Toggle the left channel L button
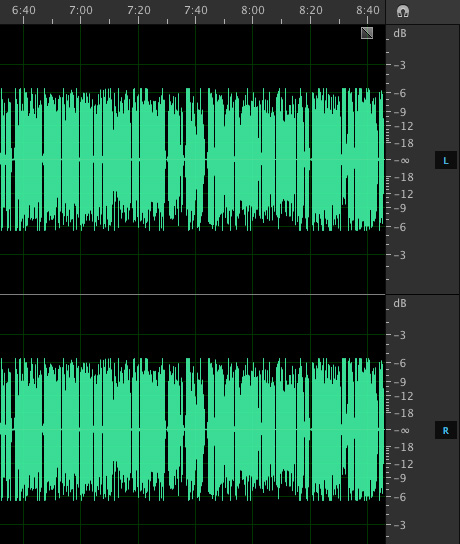This screenshot has width=460, height=544. click(x=446, y=160)
